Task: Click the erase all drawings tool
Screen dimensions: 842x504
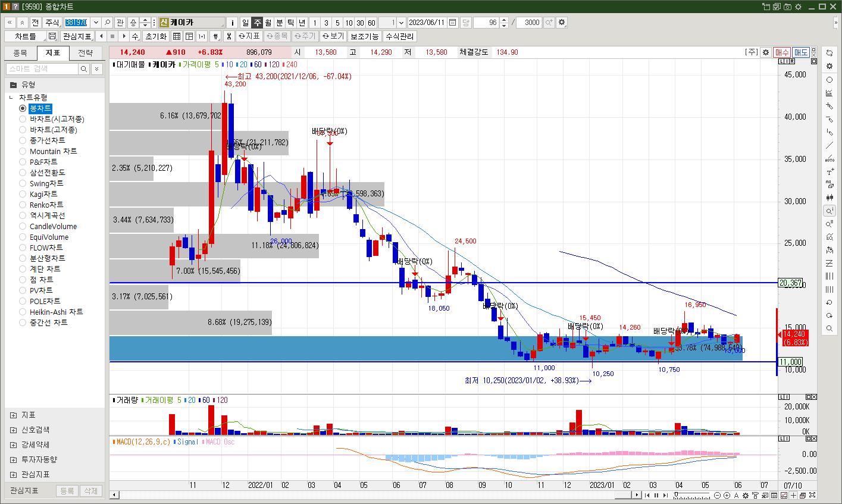Action: [830, 184]
